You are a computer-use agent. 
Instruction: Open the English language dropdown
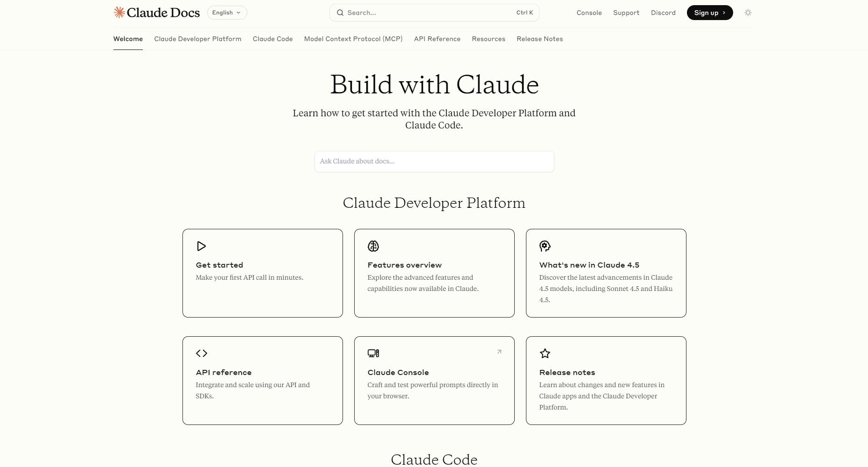[x=227, y=13]
